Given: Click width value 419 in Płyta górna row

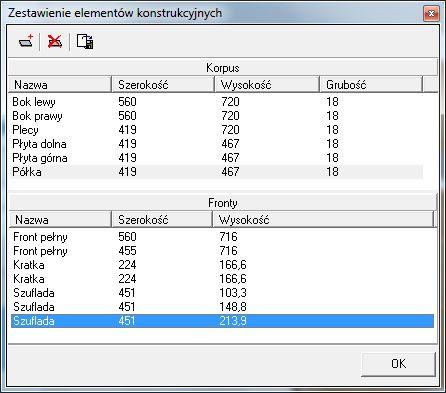Looking at the screenshot, I should [x=127, y=158].
